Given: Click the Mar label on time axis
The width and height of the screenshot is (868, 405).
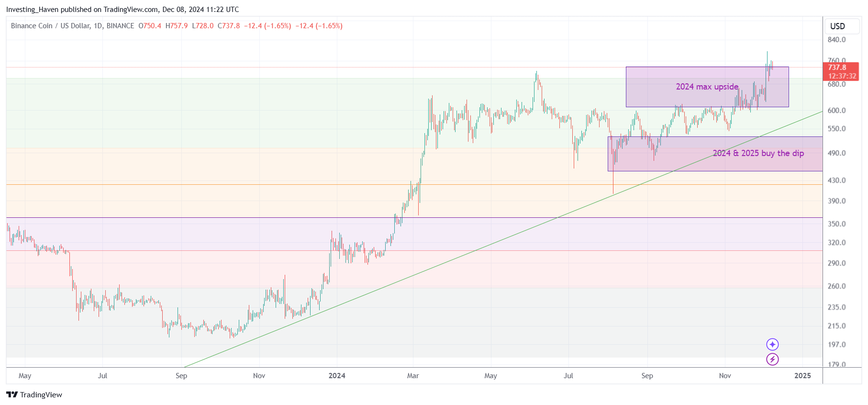Looking at the screenshot, I should click(x=413, y=376).
